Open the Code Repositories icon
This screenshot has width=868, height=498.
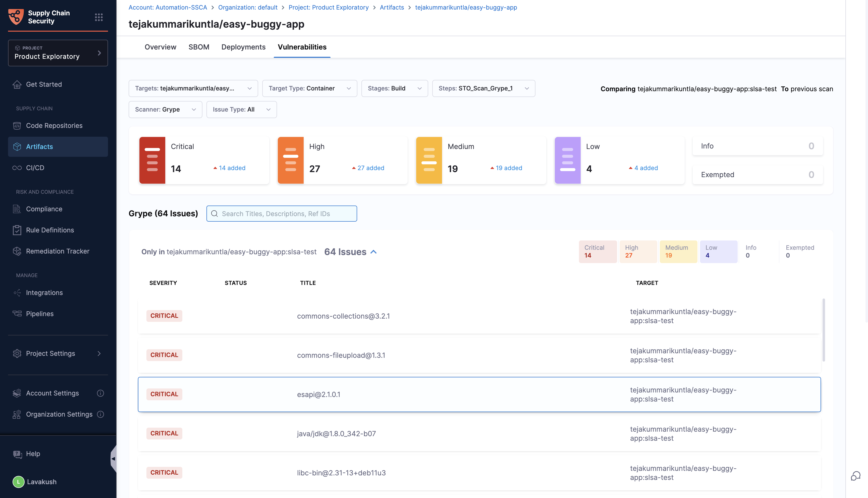coord(17,126)
